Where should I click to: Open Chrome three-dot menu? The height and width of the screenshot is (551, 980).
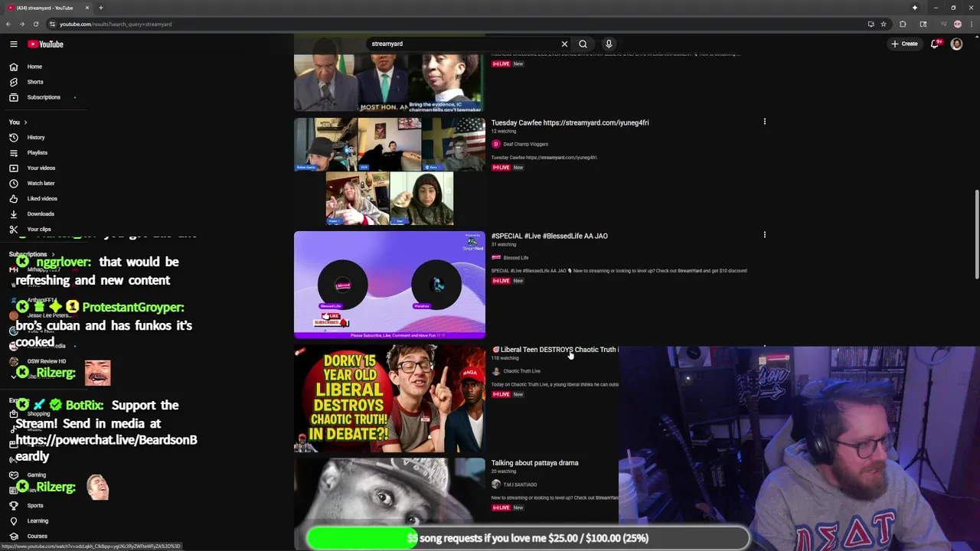pos(971,24)
